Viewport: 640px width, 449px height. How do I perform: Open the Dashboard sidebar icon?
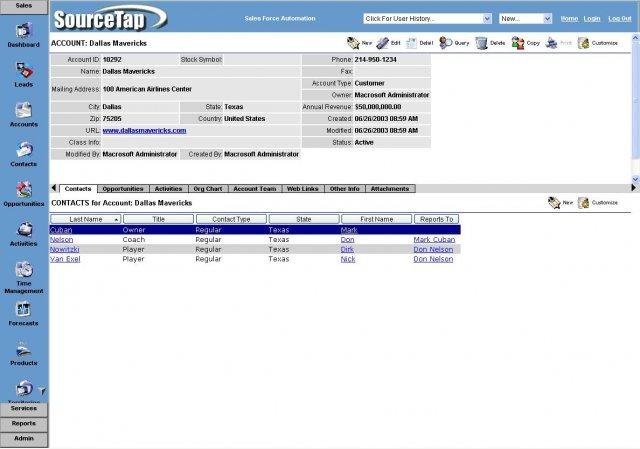click(24, 31)
